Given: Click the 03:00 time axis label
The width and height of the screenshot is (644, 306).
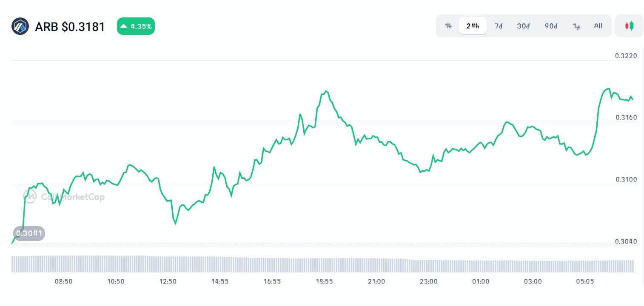Looking at the screenshot, I should coord(533,281).
